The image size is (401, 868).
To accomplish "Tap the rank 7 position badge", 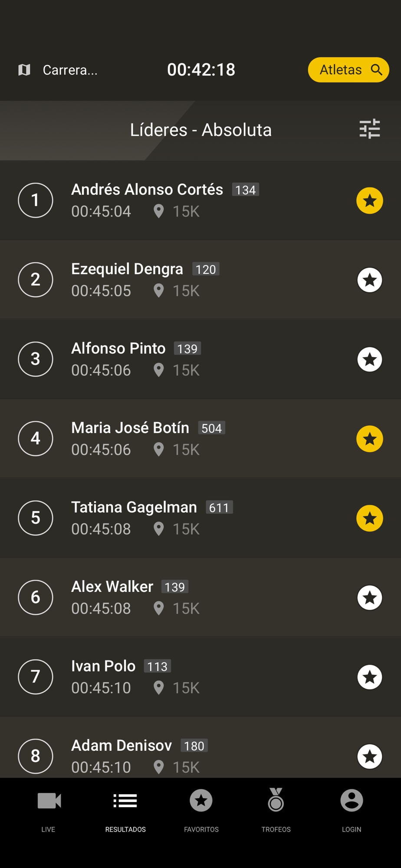I will pyautogui.click(x=36, y=677).
